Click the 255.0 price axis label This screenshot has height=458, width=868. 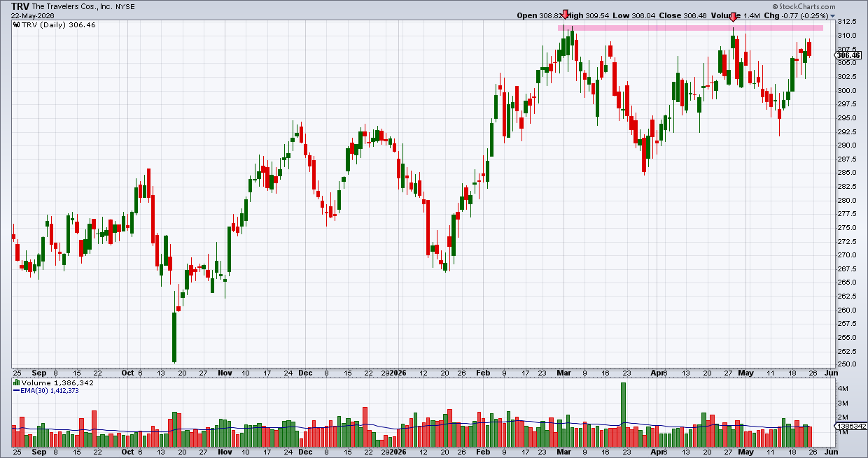pos(846,338)
